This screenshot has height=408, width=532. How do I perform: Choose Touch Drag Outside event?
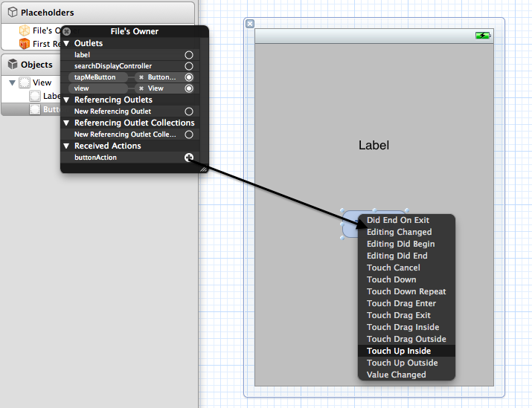[x=406, y=339]
